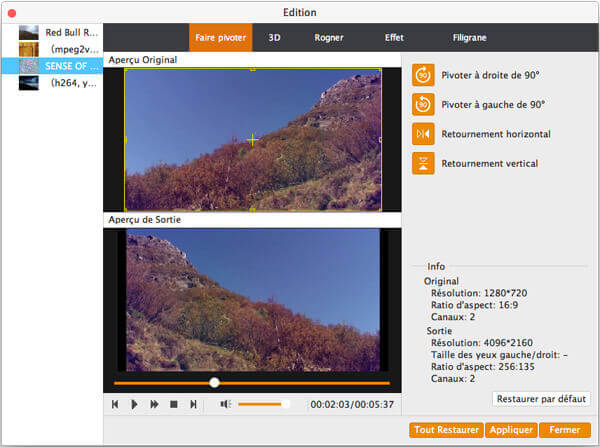The height and width of the screenshot is (447, 600).
Task: Click Restaurer par défaut button
Action: (541, 399)
